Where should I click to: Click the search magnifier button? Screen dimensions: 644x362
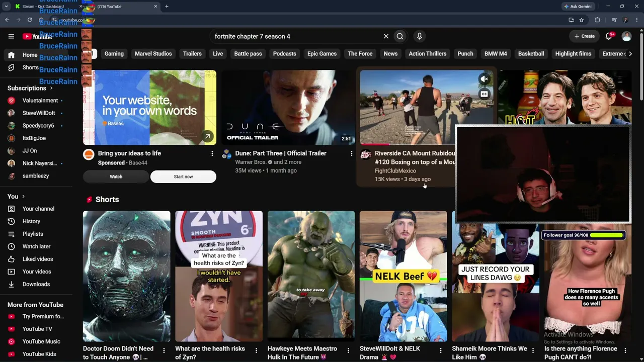point(400,36)
